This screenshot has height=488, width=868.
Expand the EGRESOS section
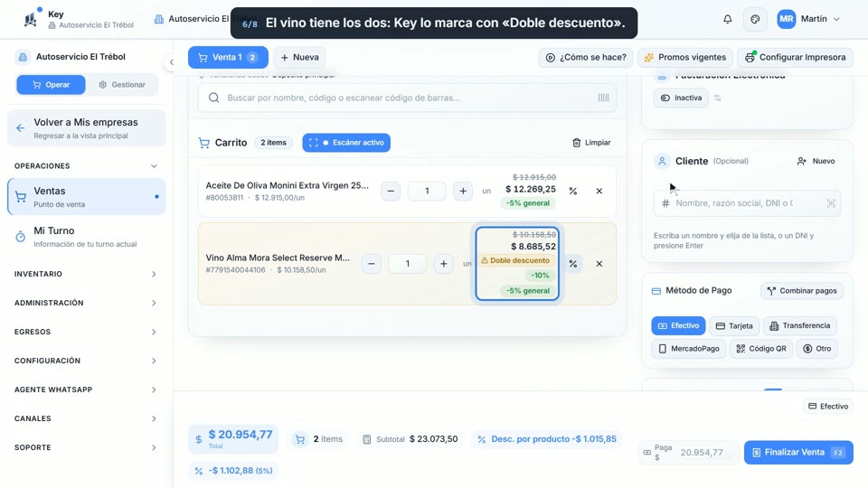(87, 332)
